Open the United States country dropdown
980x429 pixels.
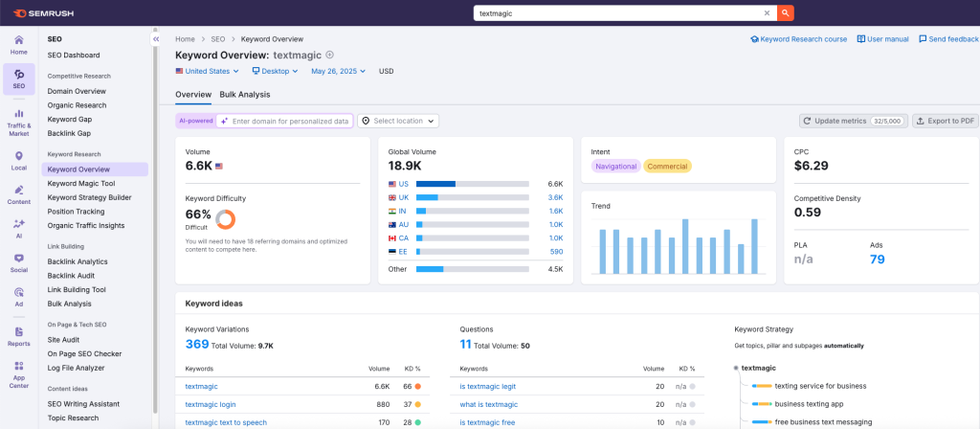(207, 71)
